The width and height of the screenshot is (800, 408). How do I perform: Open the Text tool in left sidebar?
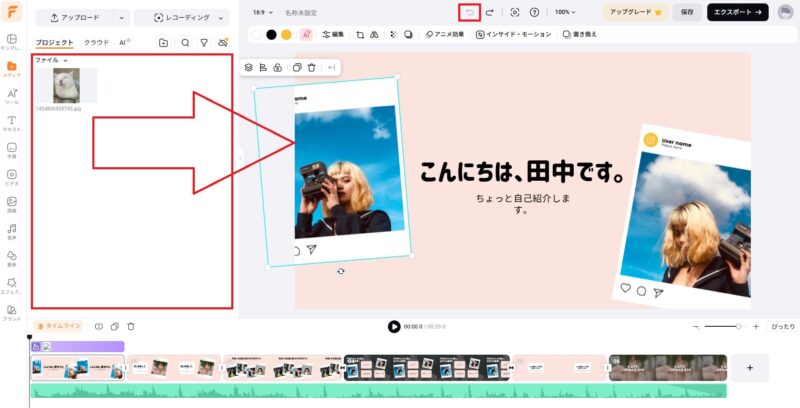click(12, 124)
